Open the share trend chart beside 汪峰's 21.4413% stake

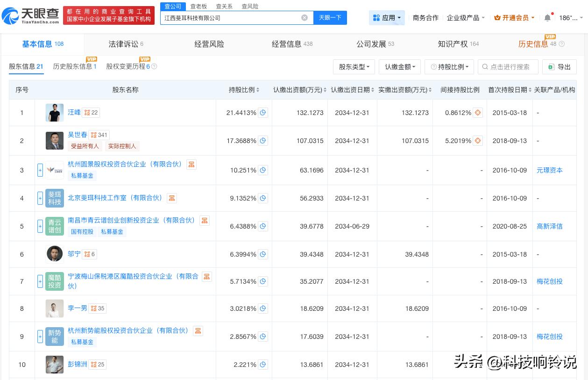[x=263, y=112]
